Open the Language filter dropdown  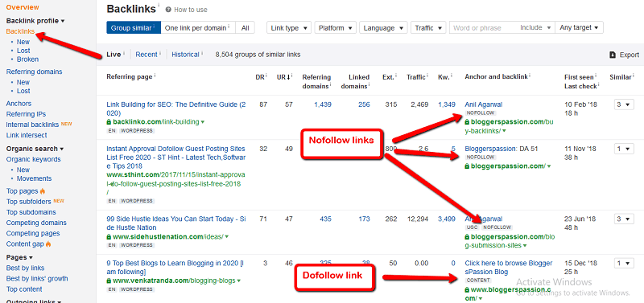pyautogui.click(x=383, y=28)
